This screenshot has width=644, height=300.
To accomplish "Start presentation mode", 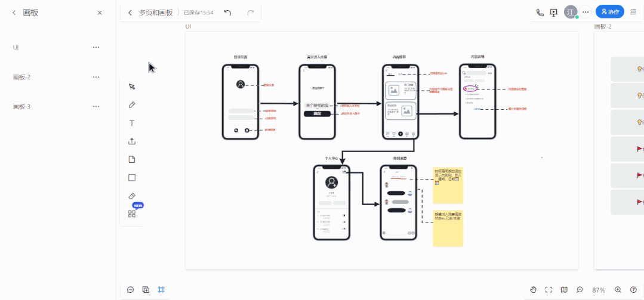I will click(x=554, y=13).
